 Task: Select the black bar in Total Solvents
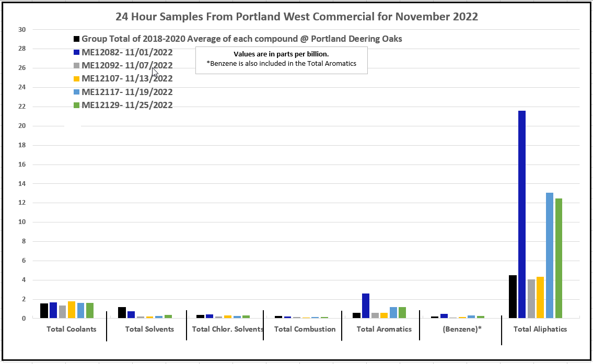coord(122,312)
